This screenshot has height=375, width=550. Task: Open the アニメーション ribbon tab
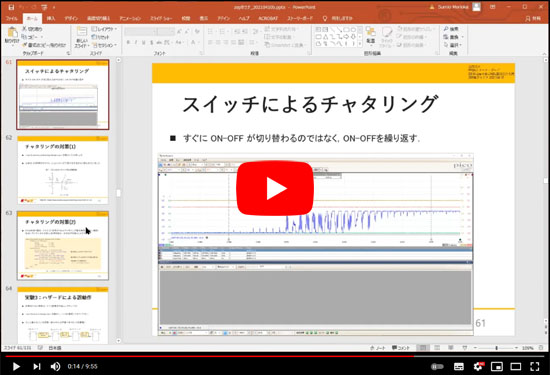(x=130, y=18)
